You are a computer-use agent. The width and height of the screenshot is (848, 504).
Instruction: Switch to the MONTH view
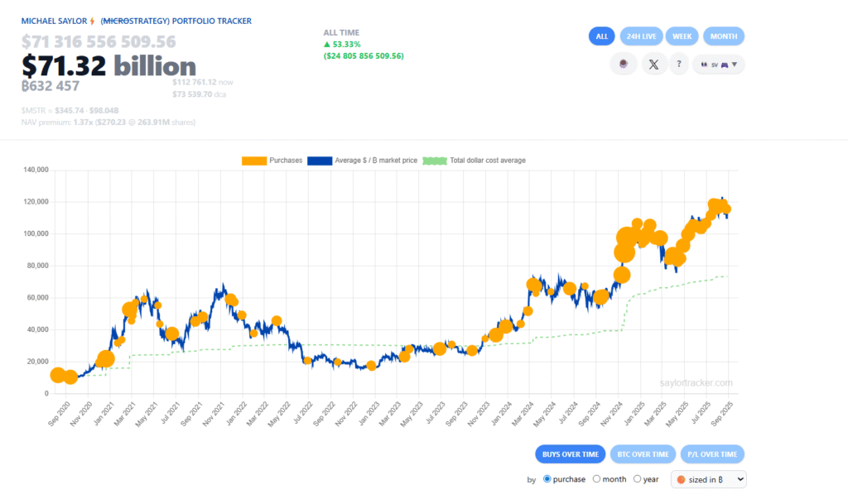click(x=723, y=36)
